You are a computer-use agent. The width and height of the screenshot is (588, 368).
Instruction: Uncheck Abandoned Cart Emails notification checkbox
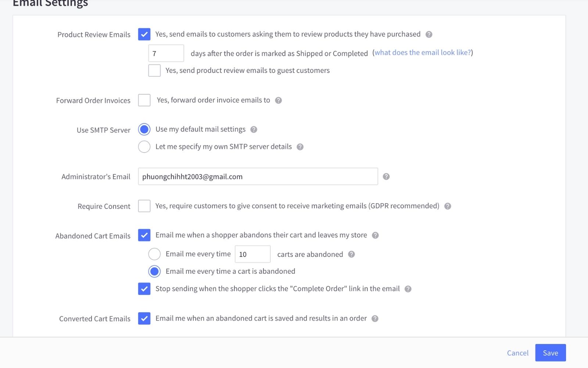[144, 235]
